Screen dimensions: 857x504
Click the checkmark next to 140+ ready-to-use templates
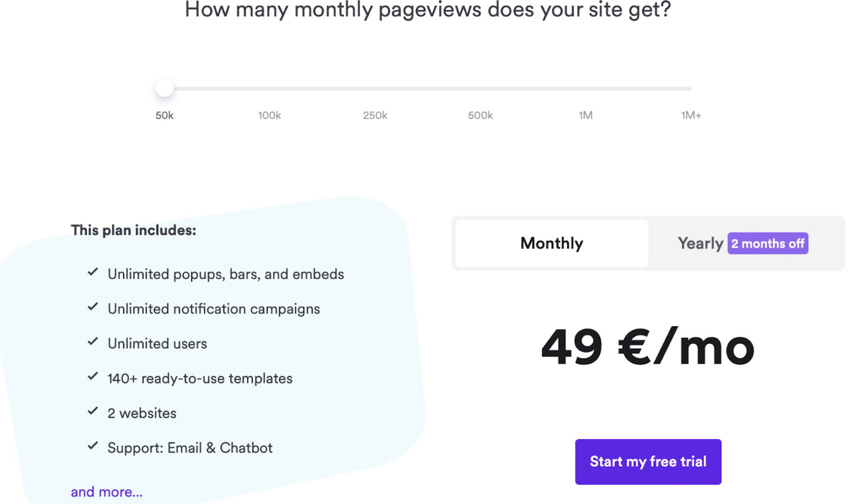[x=93, y=376]
